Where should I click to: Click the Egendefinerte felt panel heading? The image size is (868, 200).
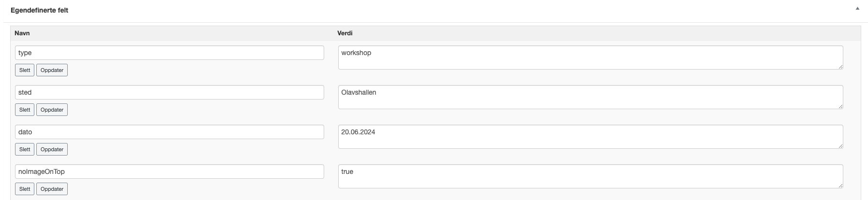point(39,10)
